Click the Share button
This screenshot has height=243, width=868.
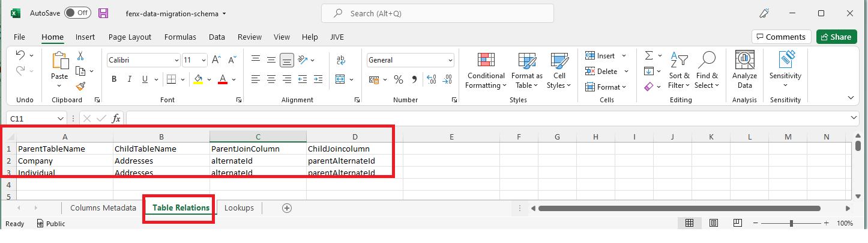pyautogui.click(x=836, y=37)
